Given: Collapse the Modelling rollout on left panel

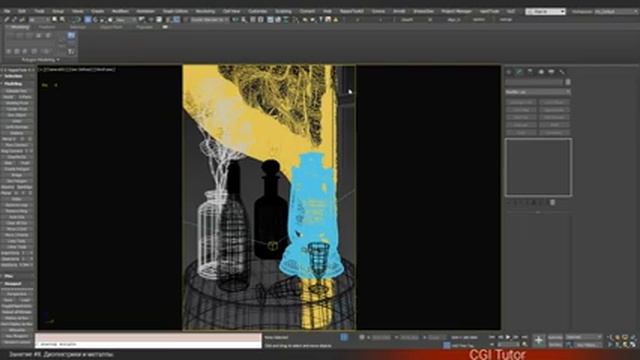Looking at the screenshot, I should click(13, 84).
